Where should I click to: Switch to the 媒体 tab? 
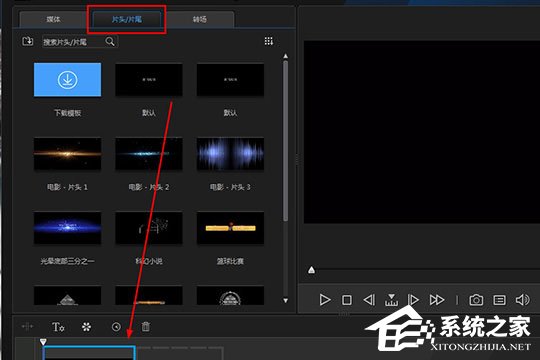[53, 19]
